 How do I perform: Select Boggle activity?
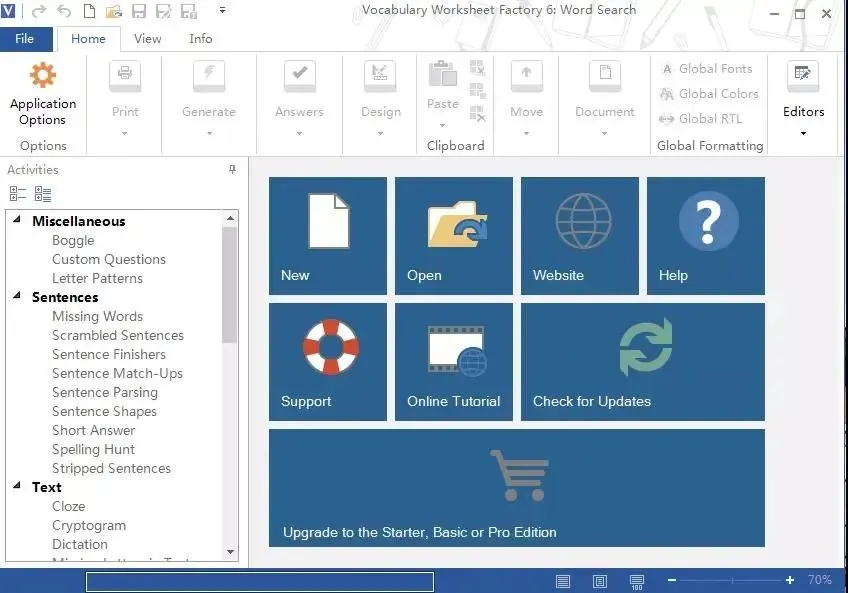[x=73, y=240]
